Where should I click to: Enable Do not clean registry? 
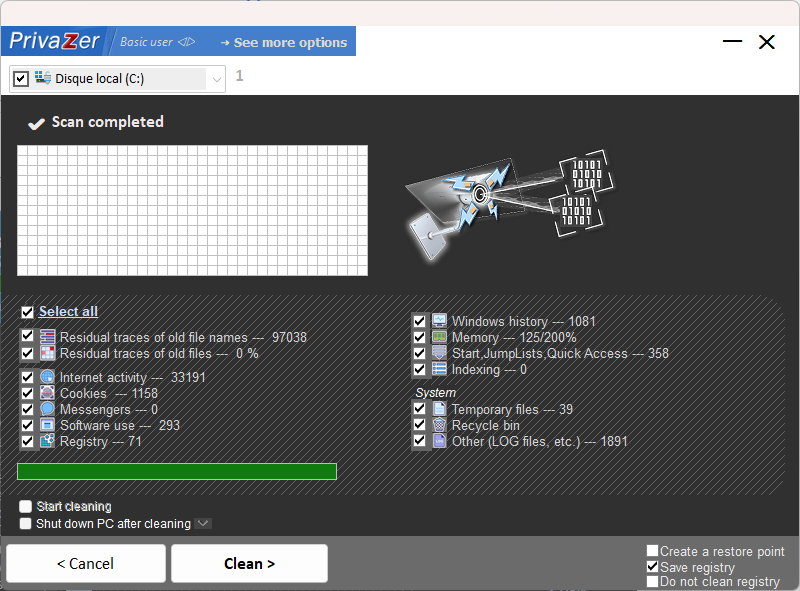tap(652, 581)
